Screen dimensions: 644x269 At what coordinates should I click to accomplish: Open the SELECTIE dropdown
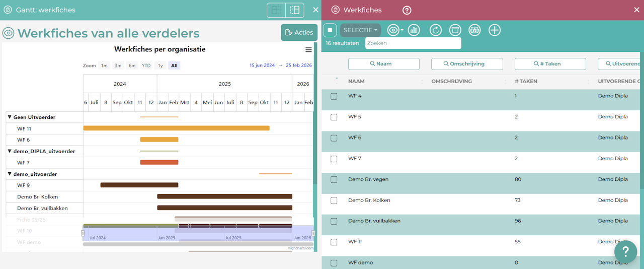point(360,30)
